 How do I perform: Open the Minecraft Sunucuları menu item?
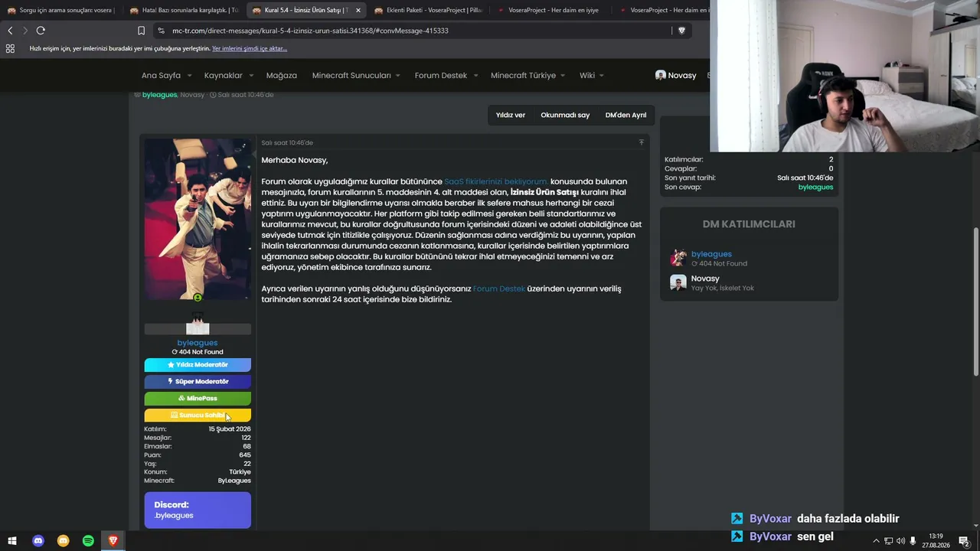pos(351,76)
